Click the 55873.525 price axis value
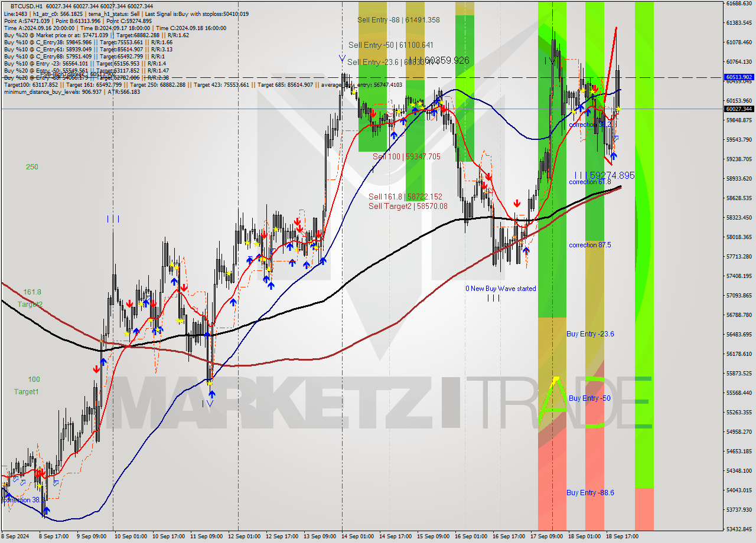 tap(739, 373)
